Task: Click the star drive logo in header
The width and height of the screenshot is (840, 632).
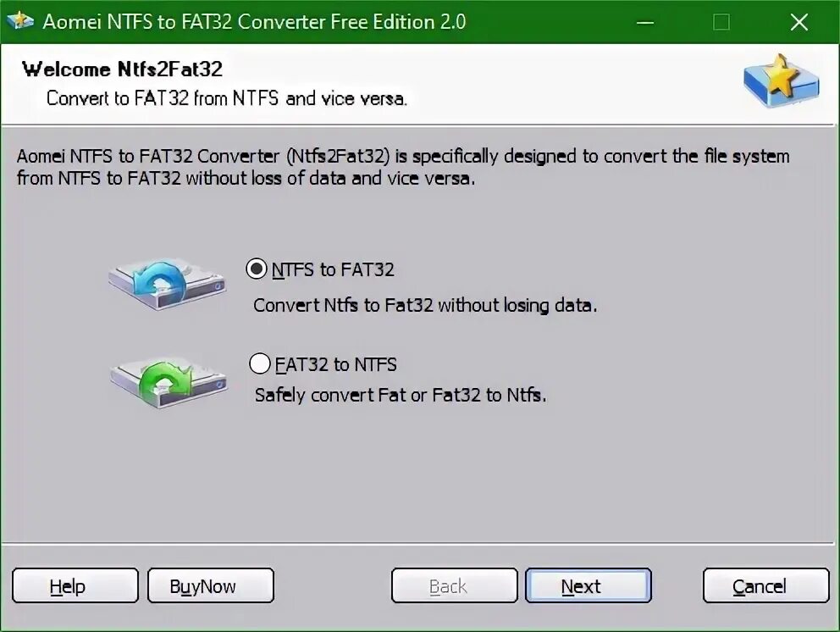Action: click(781, 80)
